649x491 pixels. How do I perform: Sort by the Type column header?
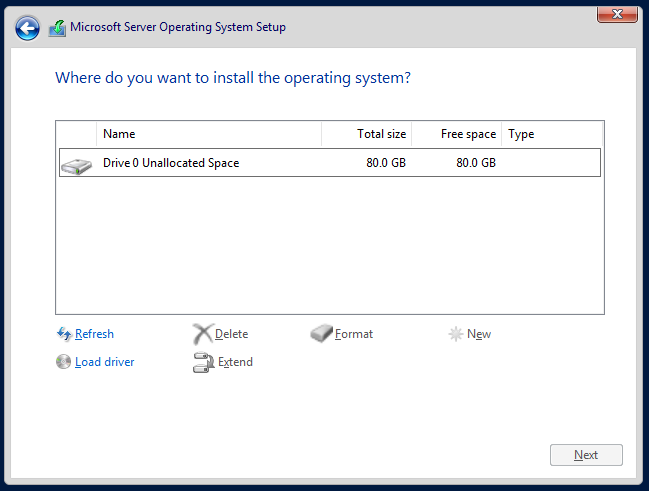point(552,134)
